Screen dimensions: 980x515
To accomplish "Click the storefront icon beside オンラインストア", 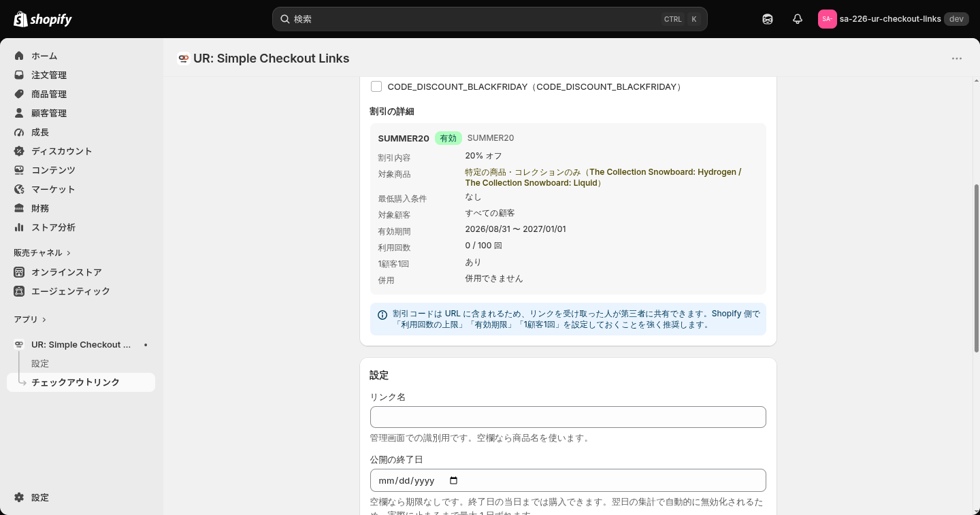I will (19, 272).
